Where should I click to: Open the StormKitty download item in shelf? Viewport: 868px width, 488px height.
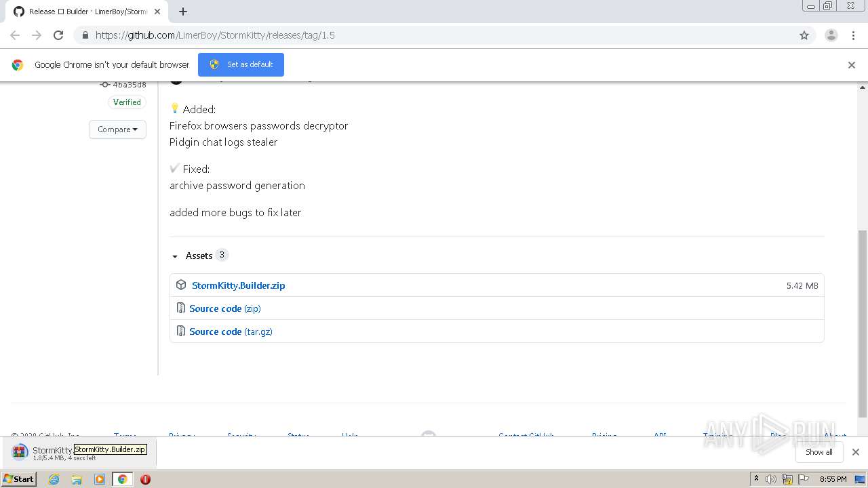(x=78, y=452)
